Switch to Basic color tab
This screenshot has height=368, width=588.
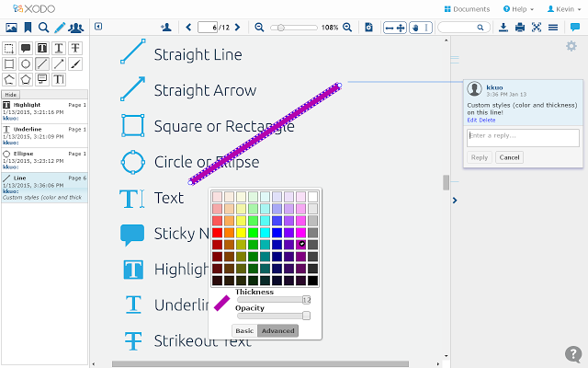244,331
